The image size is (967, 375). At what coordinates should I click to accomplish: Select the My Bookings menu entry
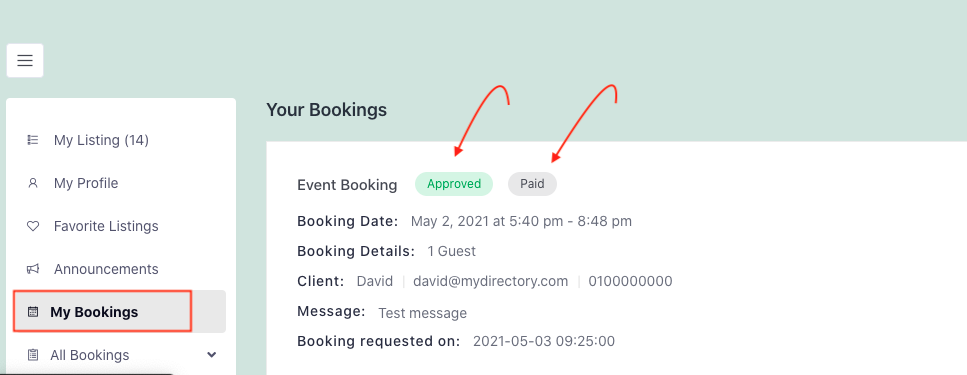pyautogui.click(x=121, y=312)
